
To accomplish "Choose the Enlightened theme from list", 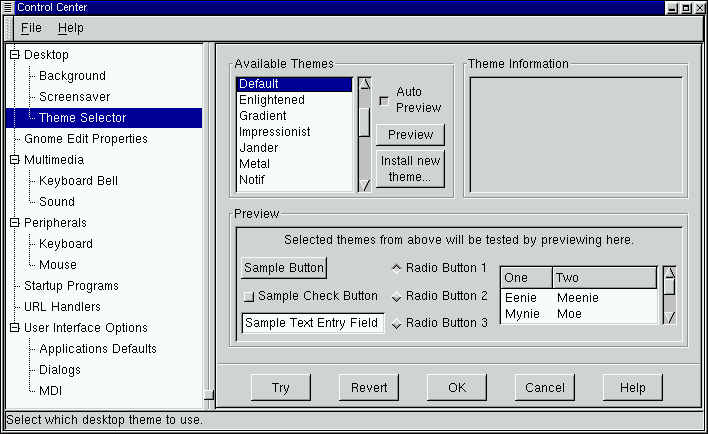I will click(x=272, y=100).
